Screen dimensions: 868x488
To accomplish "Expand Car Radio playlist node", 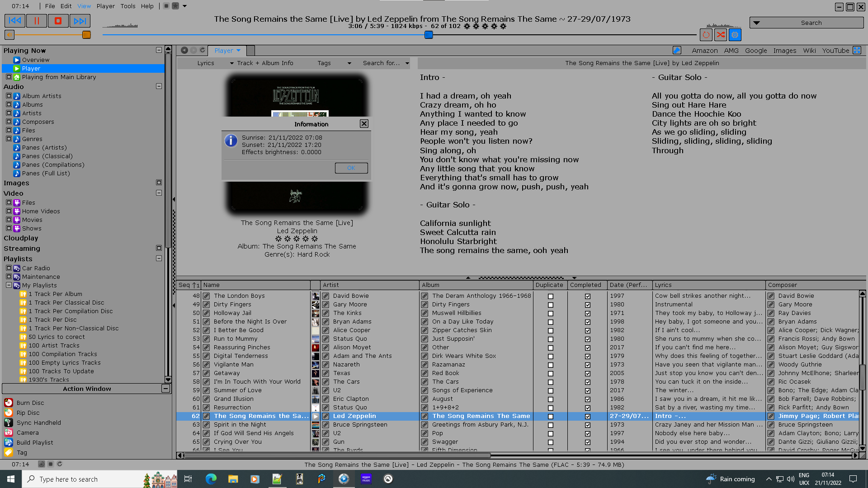I will tap(9, 268).
